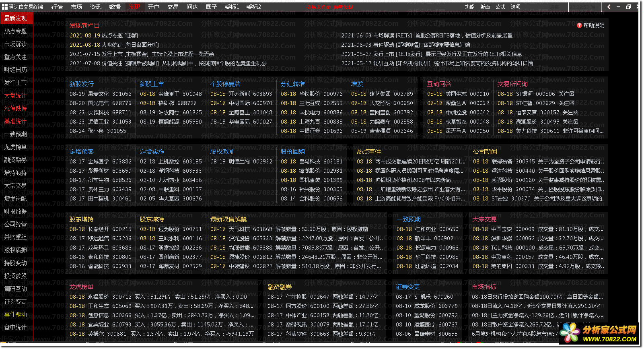Open the 资讯 menu
The image size is (644, 349).
click(x=96, y=7)
